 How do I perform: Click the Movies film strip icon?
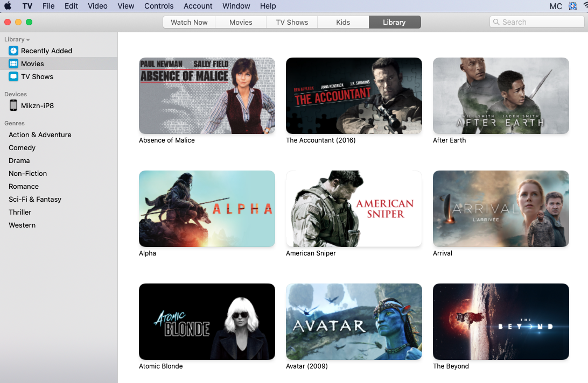13,63
